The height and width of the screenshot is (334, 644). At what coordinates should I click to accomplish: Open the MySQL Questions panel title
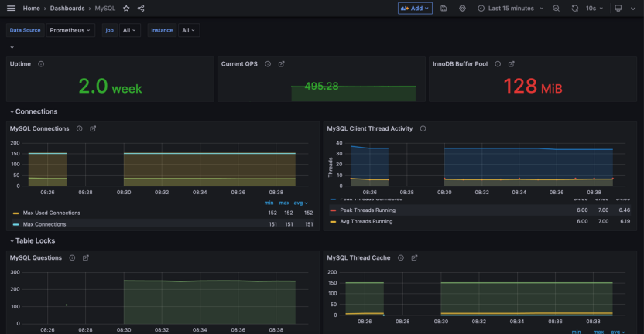pos(36,257)
